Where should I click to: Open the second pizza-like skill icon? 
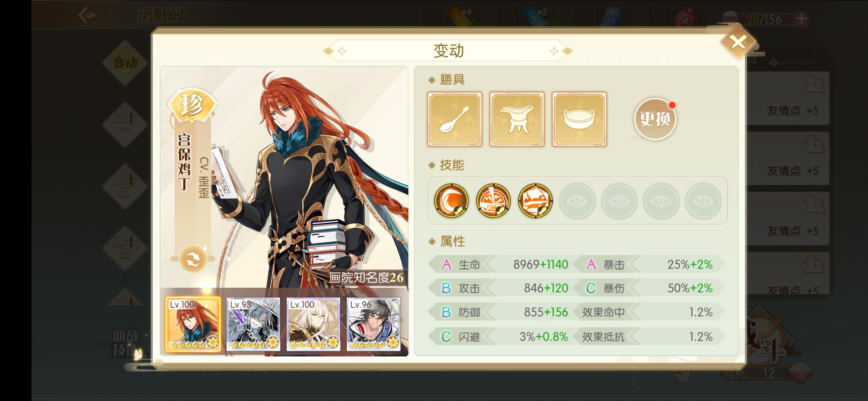click(x=493, y=201)
